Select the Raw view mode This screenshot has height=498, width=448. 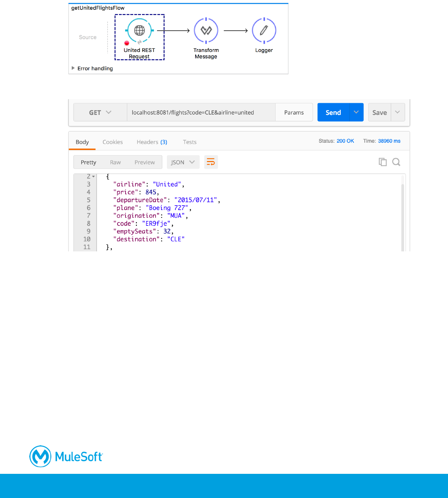coord(115,162)
